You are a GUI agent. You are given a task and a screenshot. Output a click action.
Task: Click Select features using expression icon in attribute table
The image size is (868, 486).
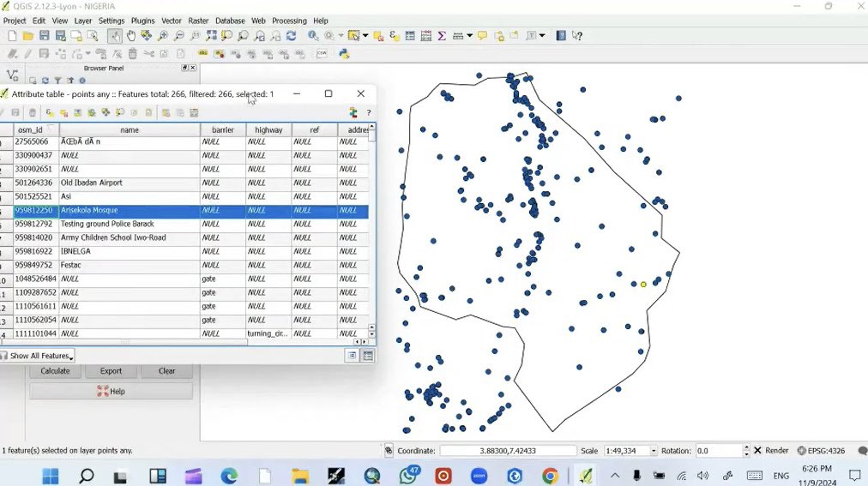[50, 113]
